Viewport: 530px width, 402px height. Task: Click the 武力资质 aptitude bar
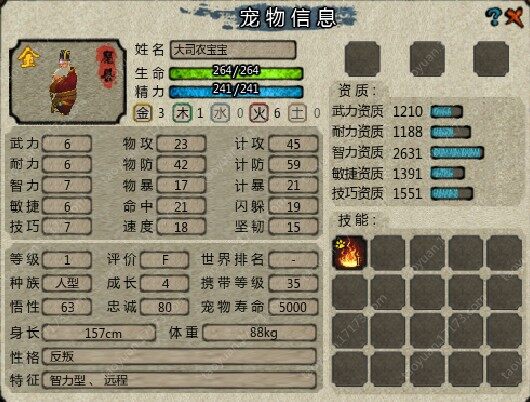(x=447, y=112)
